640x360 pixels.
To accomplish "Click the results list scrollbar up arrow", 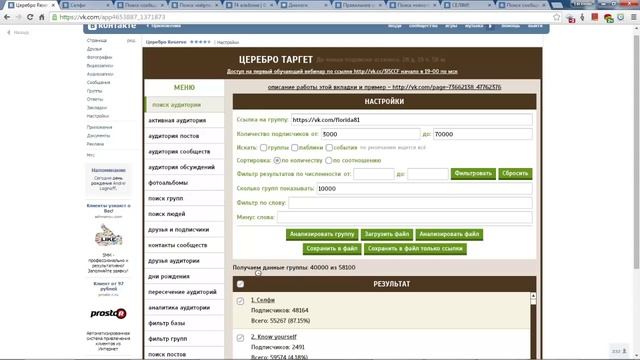I will [x=533, y=296].
